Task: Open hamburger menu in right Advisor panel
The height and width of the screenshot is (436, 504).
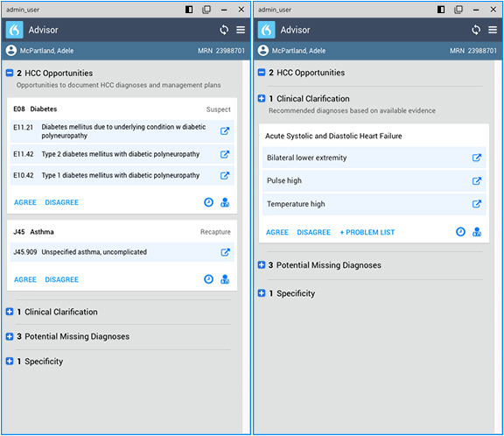Action: [493, 30]
